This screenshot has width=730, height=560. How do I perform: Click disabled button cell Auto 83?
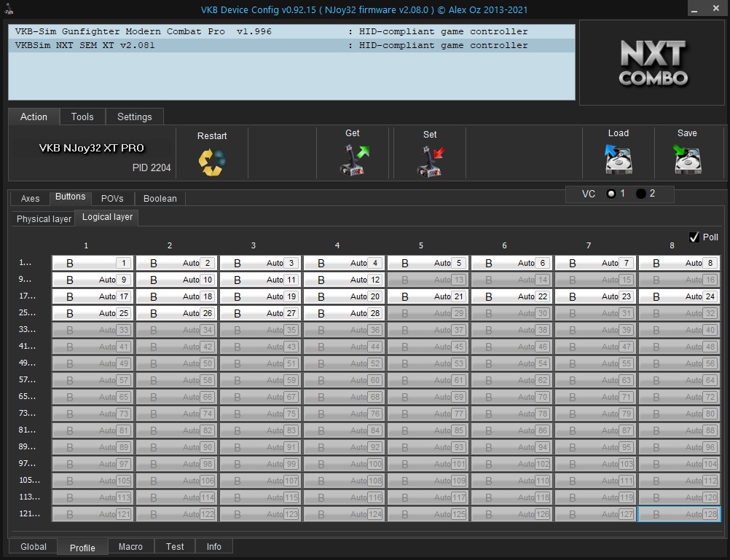[260, 430]
